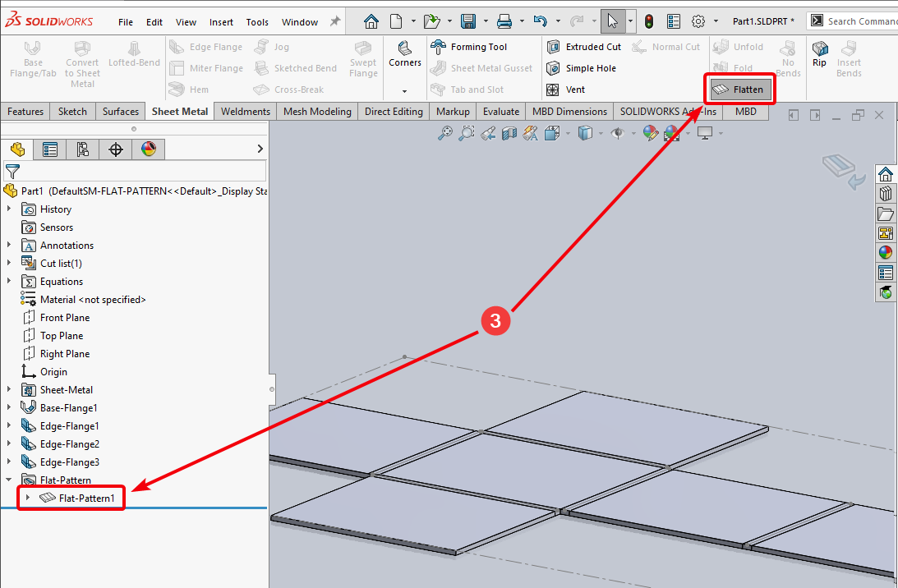Open the DimXpertManager tab

(116, 149)
